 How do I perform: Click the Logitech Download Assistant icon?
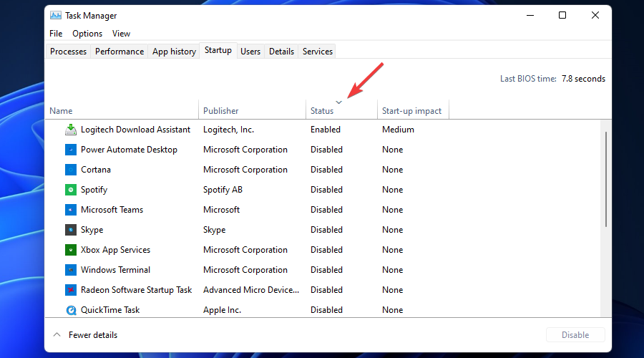pos(71,130)
